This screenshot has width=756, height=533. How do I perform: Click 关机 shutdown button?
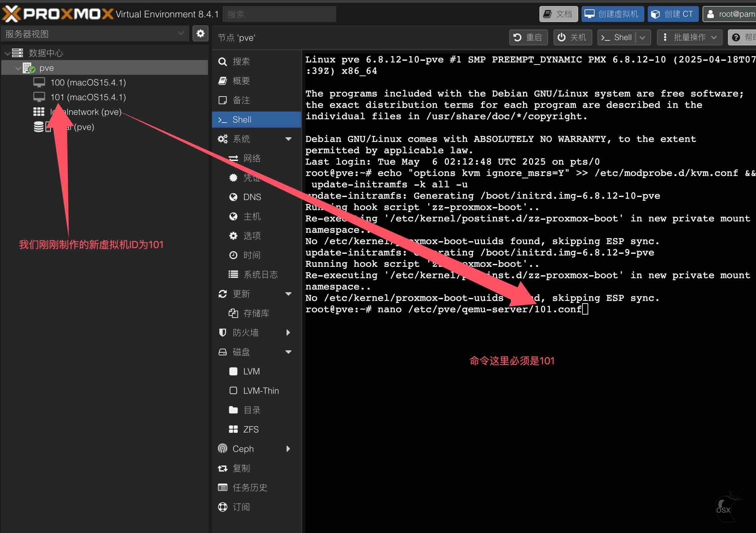pos(573,37)
